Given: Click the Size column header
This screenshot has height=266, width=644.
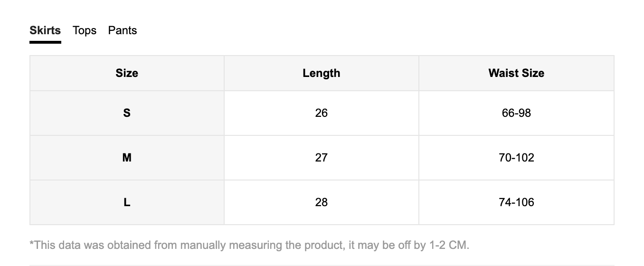Looking at the screenshot, I should click(127, 73).
